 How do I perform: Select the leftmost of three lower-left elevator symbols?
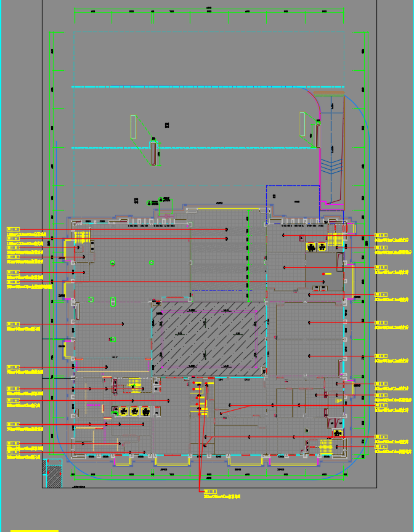tap(123, 411)
